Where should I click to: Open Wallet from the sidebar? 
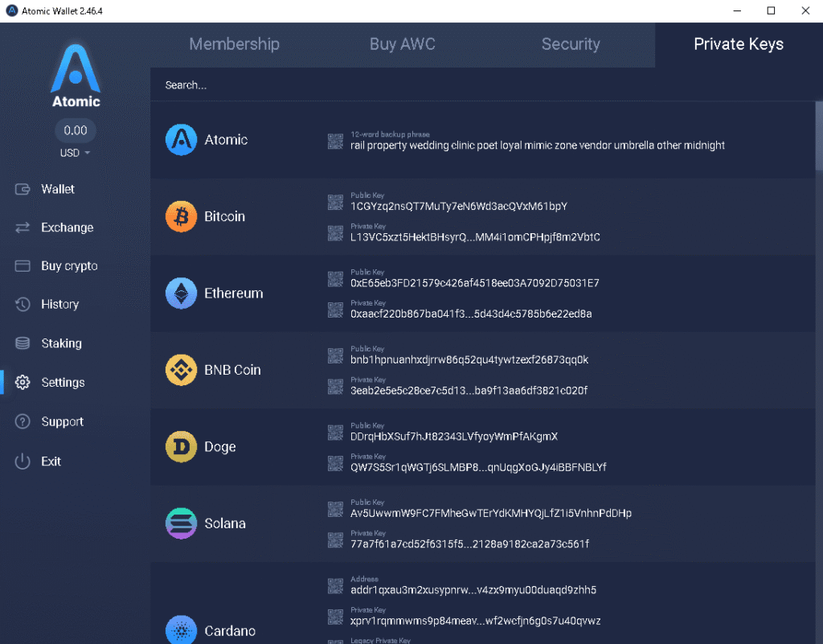[57, 189]
